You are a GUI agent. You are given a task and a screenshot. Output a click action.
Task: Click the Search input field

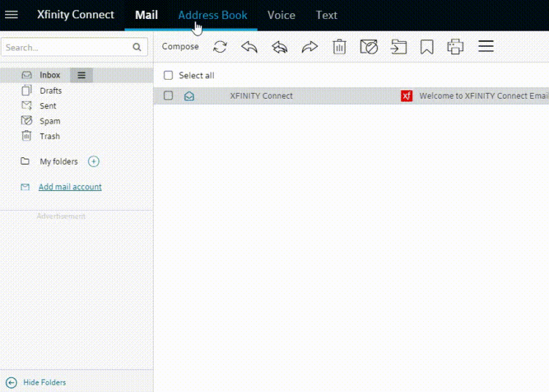click(66, 48)
